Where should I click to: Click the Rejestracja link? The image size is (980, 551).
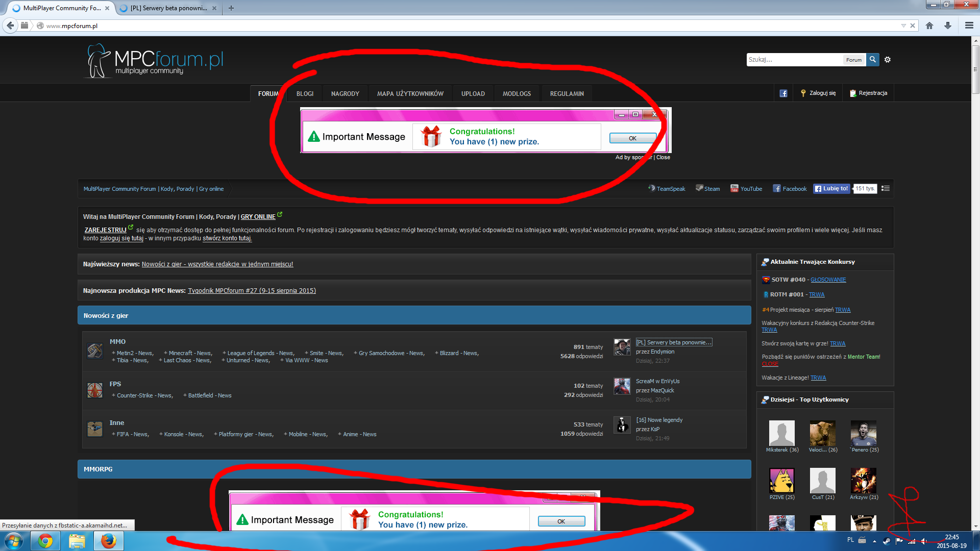point(868,93)
